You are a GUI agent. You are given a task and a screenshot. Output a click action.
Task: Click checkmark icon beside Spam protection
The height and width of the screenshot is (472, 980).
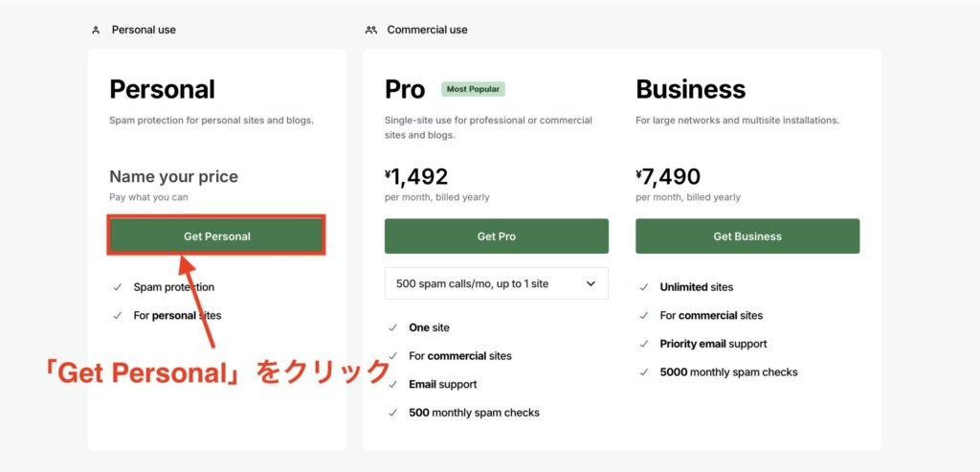[x=117, y=287]
